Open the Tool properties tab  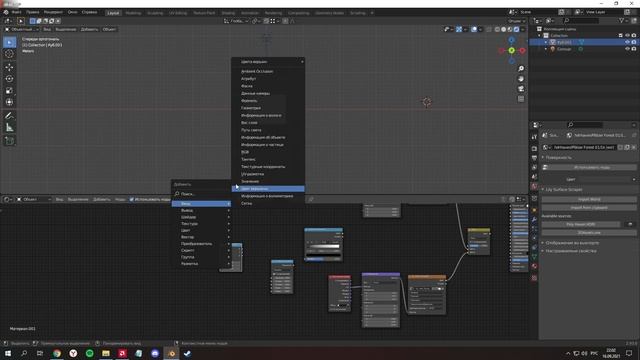[534, 137]
